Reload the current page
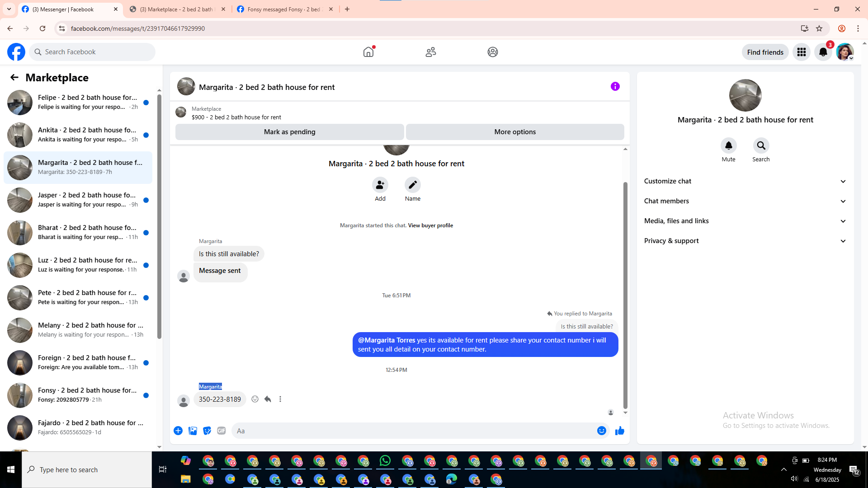 point(42,28)
